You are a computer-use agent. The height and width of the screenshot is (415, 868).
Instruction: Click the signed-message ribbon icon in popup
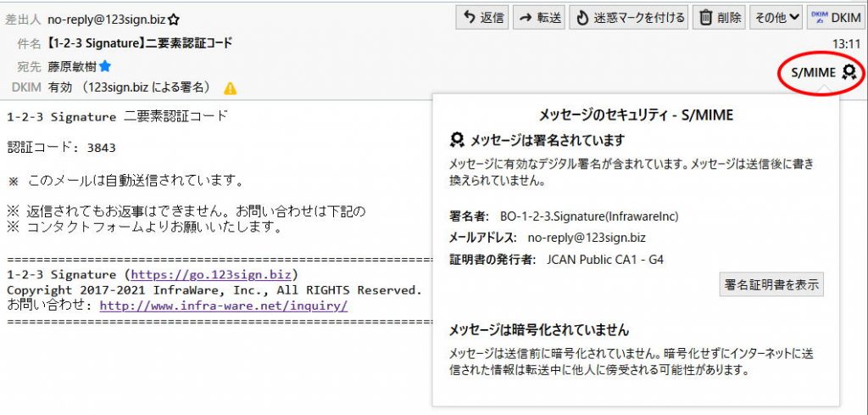(457, 141)
